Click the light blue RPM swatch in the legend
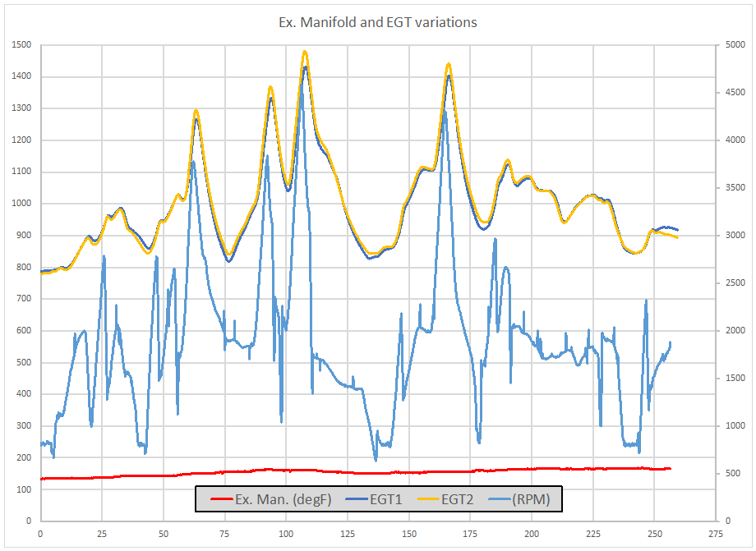 point(502,498)
